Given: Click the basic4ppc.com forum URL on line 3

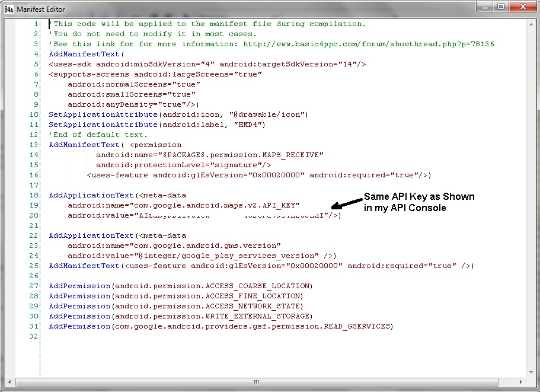Looking at the screenshot, I should pos(369,44).
